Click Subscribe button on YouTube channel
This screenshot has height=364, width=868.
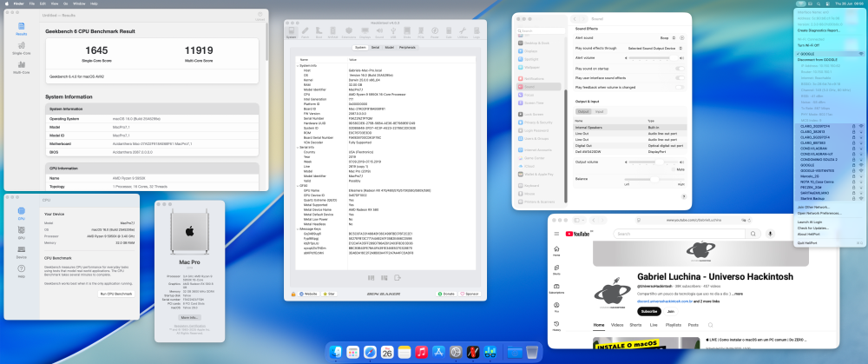[x=648, y=311]
